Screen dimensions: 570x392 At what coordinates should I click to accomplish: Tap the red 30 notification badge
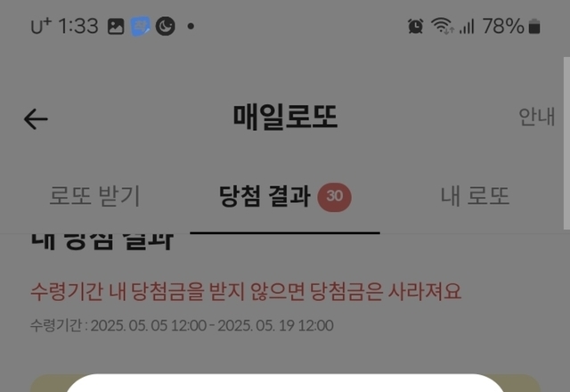click(x=335, y=197)
